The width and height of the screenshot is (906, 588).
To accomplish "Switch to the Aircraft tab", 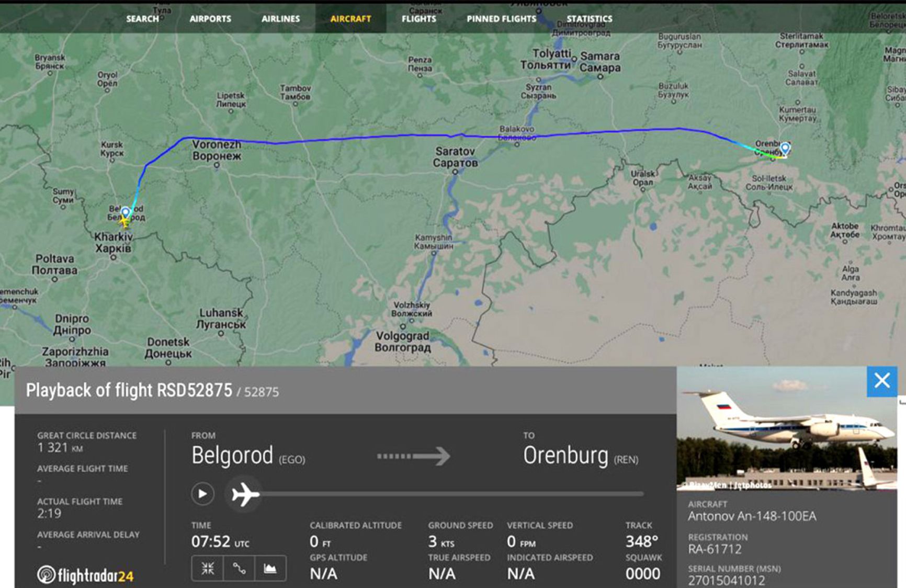I will [350, 19].
